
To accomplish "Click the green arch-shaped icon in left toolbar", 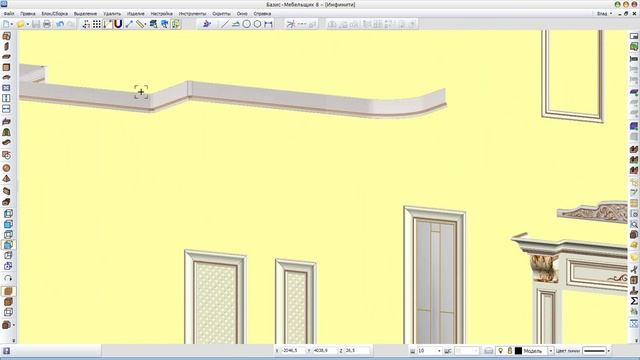I will [7, 132].
